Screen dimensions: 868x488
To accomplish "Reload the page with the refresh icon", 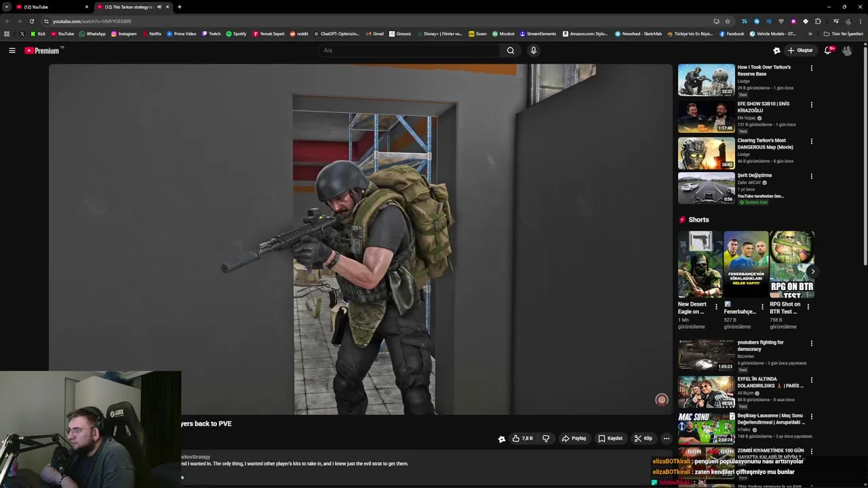I will pos(31,21).
